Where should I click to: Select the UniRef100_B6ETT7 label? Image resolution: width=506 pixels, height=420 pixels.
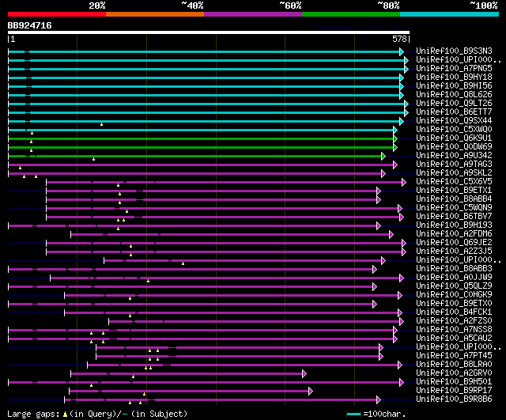point(454,112)
